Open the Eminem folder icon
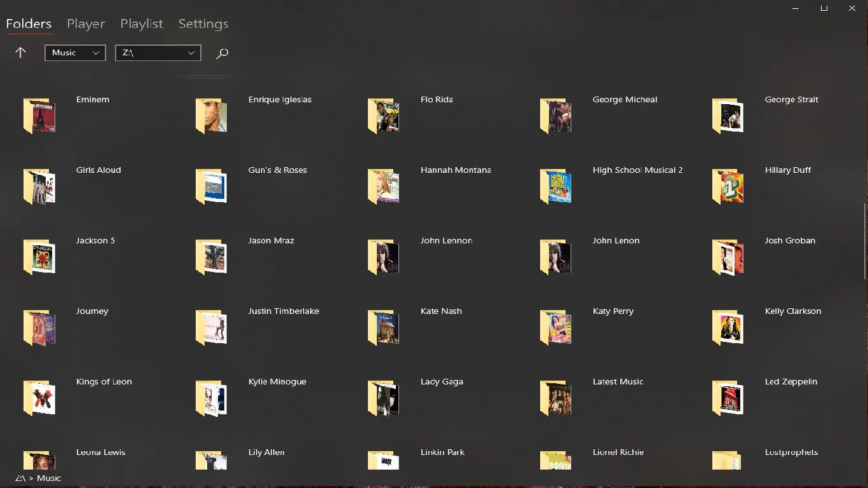 click(x=39, y=116)
